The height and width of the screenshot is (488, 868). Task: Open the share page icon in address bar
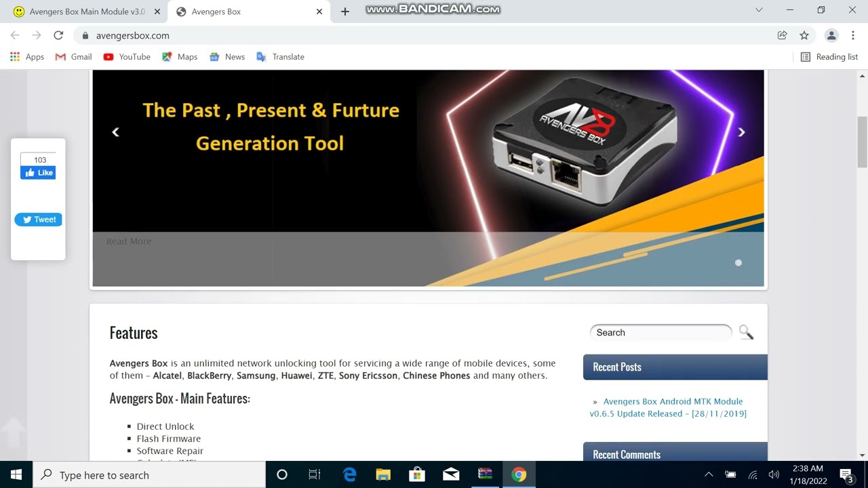tap(782, 35)
